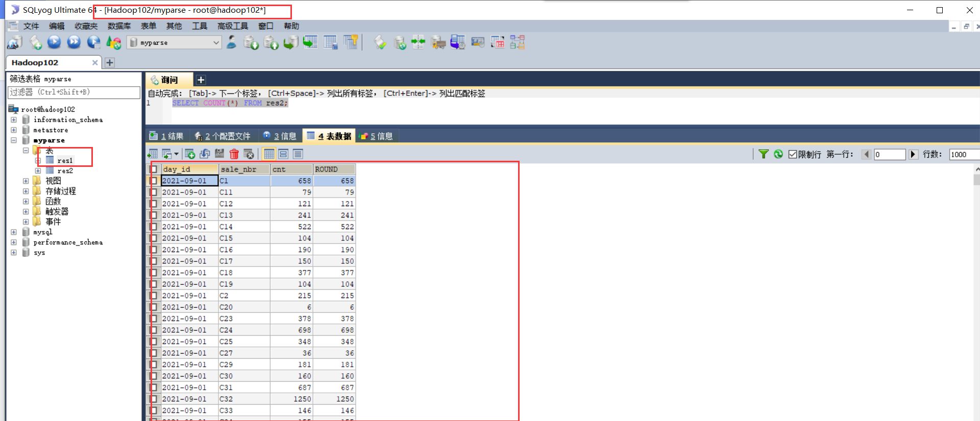The width and height of the screenshot is (980, 421).
Task: Open the scheduled backup icon with clock
Action: pos(457,42)
